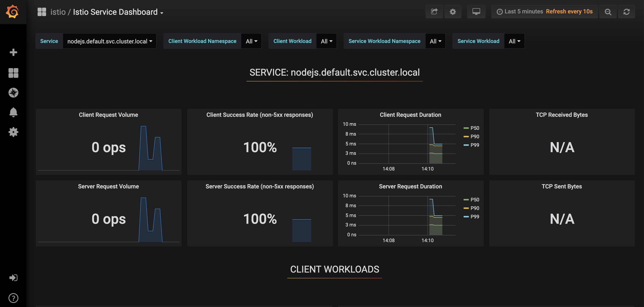The width and height of the screenshot is (644, 307).
Task: Click the Server Request Volume panel title
Action: point(109,186)
